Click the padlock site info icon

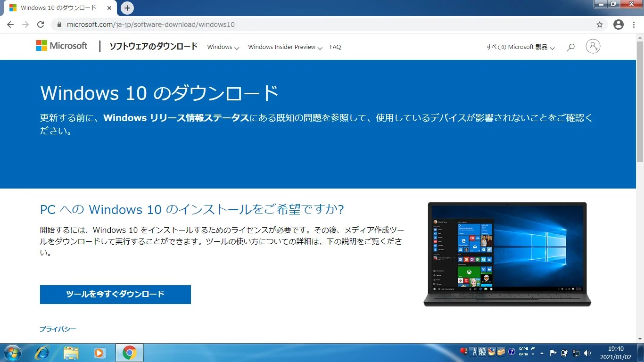tap(59, 25)
